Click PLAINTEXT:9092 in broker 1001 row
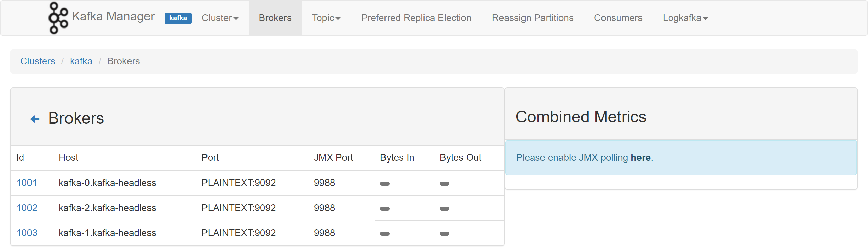Viewport: 868px width, 247px height. pyautogui.click(x=238, y=183)
